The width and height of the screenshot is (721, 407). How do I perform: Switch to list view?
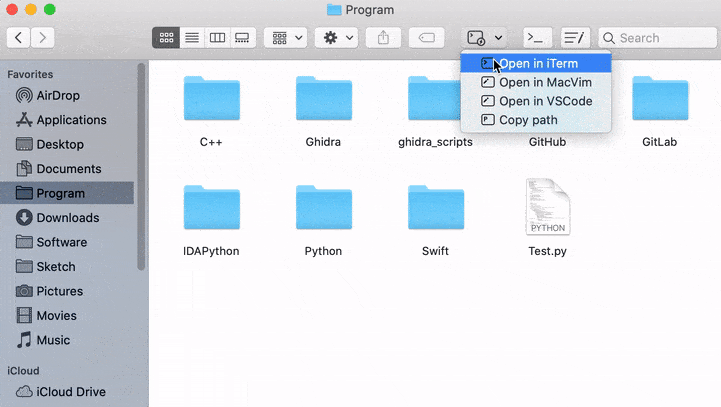coord(192,38)
